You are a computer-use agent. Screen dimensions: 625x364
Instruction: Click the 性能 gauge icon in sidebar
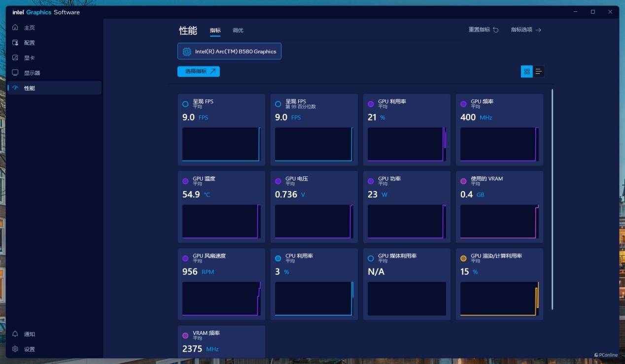click(x=15, y=88)
